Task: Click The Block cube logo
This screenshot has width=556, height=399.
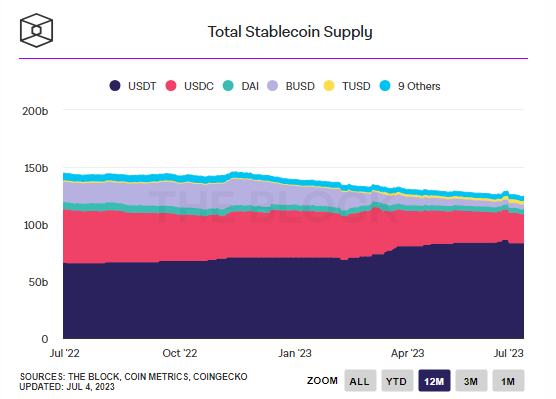Action: pyautogui.click(x=37, y=31)
